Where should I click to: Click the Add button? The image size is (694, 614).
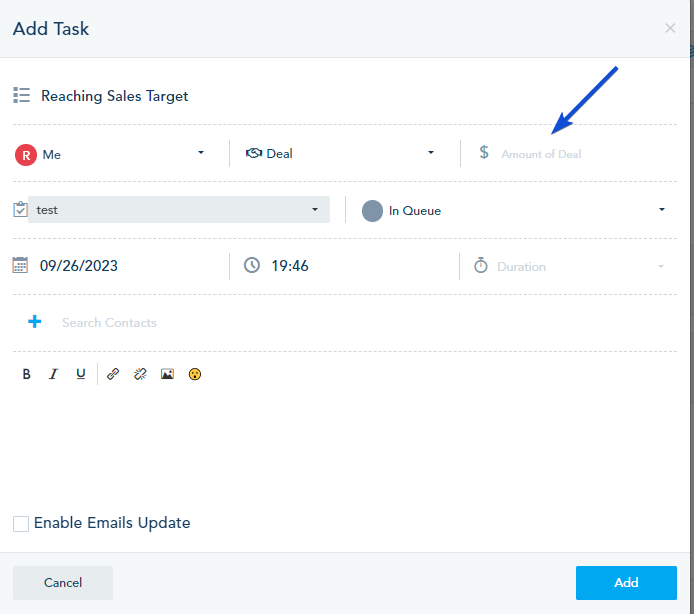[x=626, y=583]
